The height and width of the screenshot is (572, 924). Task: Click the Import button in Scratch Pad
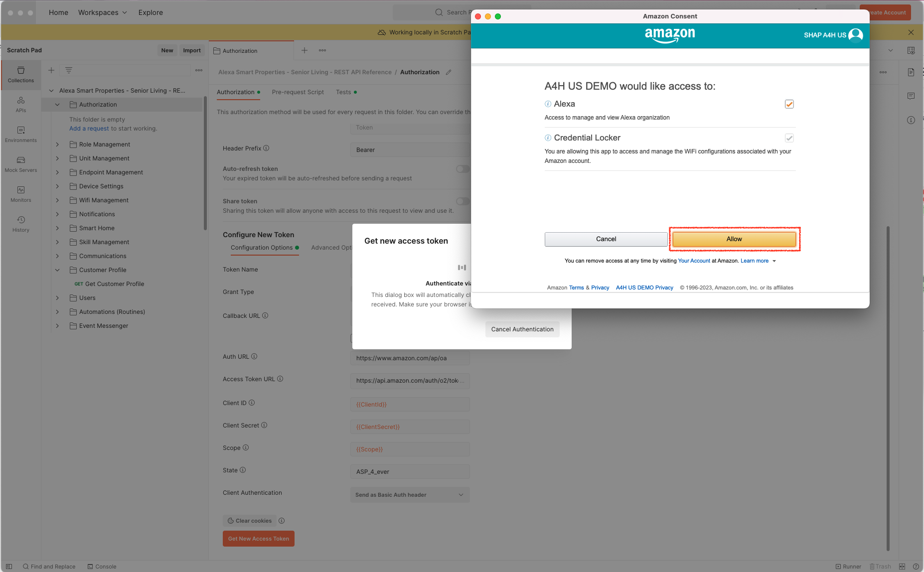tap(192, 50)
